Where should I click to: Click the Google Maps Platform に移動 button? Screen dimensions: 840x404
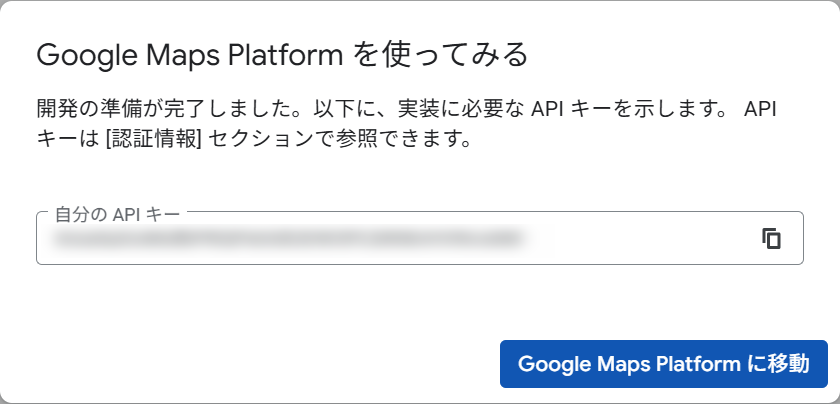[x=664, y=364]
